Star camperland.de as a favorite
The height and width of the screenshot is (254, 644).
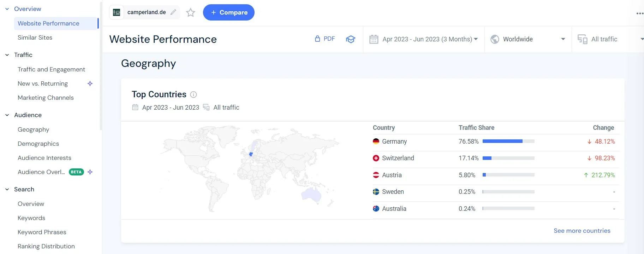click(x=191, y=13)
